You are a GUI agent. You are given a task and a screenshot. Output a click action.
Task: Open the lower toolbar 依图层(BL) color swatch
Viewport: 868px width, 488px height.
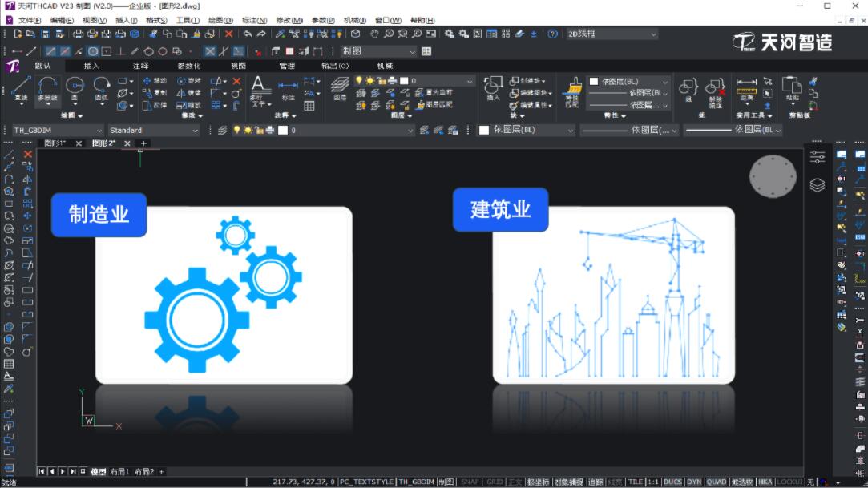(526, 130)
